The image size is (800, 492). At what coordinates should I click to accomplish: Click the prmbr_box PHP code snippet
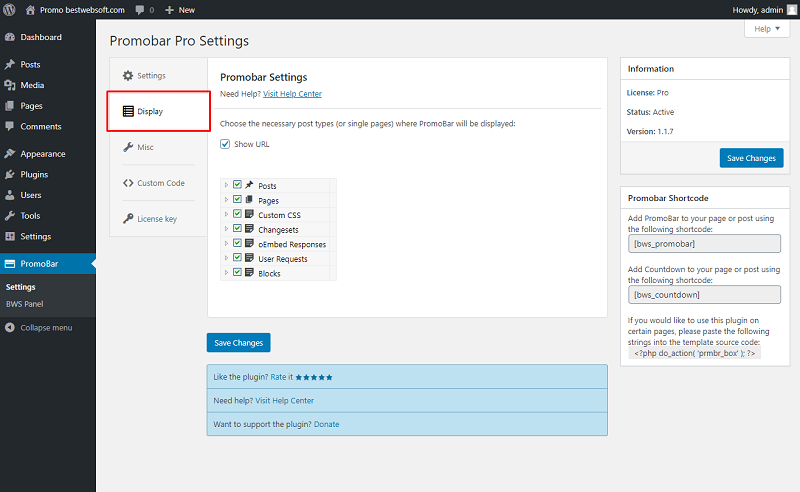click(x=694, y=353)
